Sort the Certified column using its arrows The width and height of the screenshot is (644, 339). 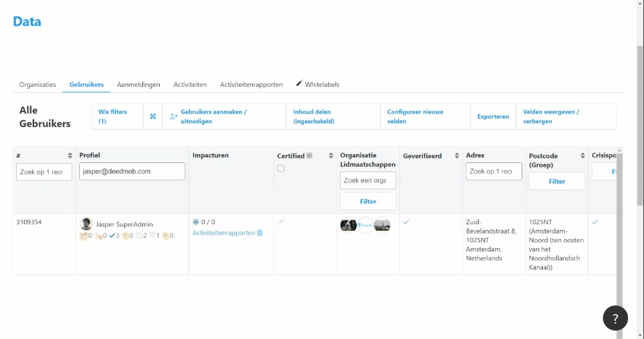click(331, 155)
